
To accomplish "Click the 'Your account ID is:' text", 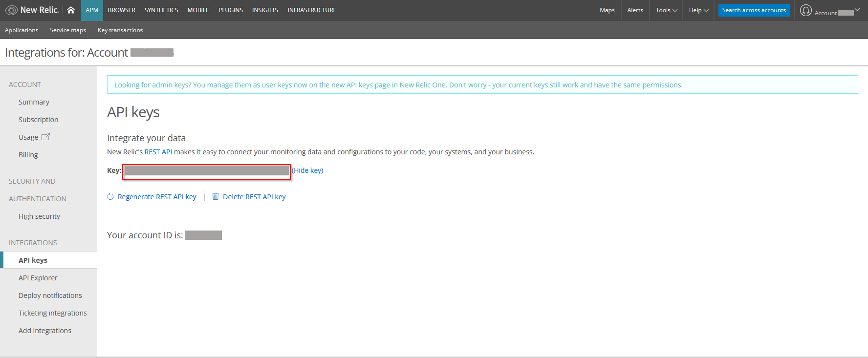I will click(x=145, y=235).
